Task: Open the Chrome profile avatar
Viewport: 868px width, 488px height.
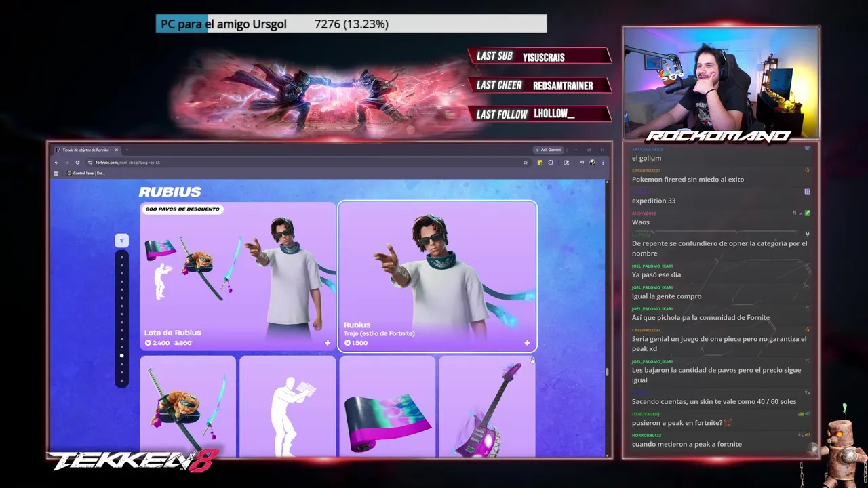Action: click(593, 163)
